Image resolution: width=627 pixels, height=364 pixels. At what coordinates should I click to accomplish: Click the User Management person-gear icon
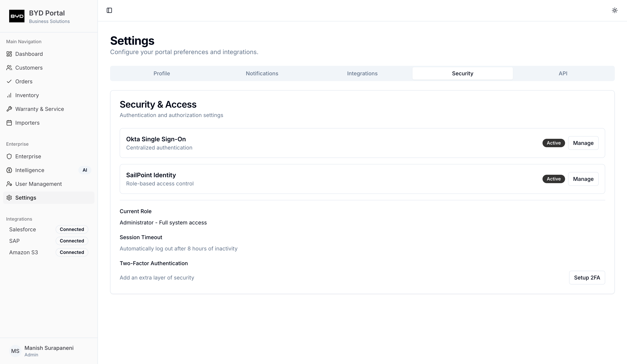pyautogui.click(x=9, y=184)
